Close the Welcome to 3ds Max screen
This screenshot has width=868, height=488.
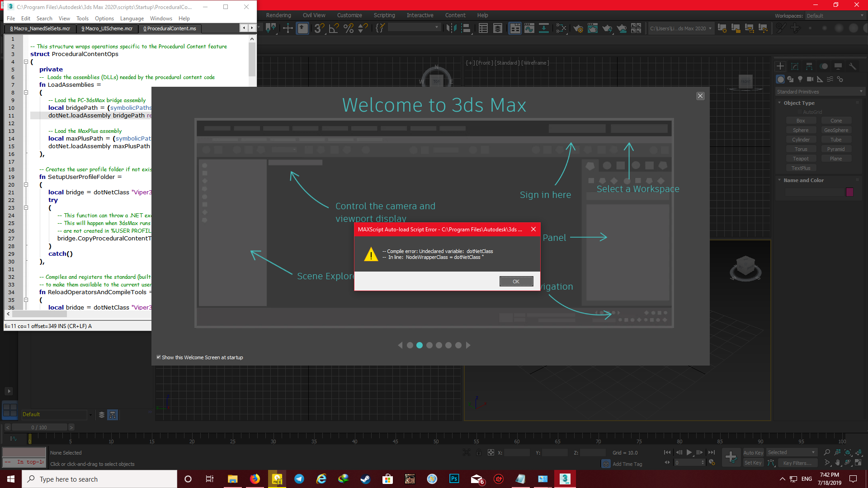(x=700, y=96)
